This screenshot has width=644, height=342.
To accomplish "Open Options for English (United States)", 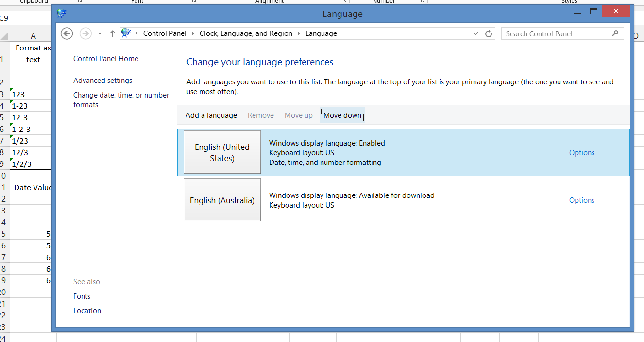I will [x=581, y=153].
